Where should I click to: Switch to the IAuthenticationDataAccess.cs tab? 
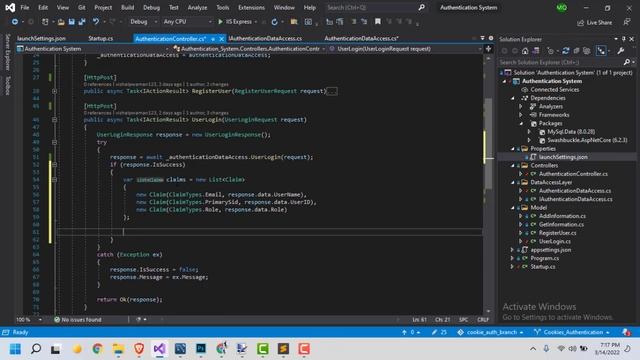click(x=265, y=39)
